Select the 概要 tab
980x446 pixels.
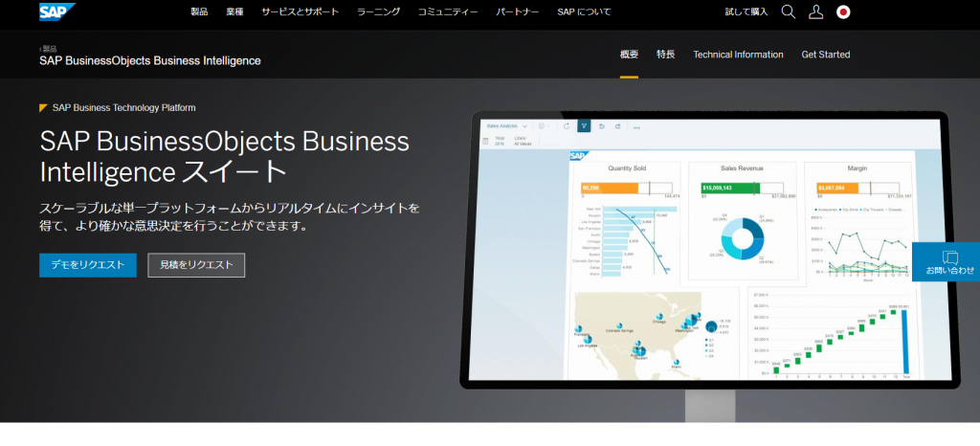pyautogui.click(x=629, y=55)
